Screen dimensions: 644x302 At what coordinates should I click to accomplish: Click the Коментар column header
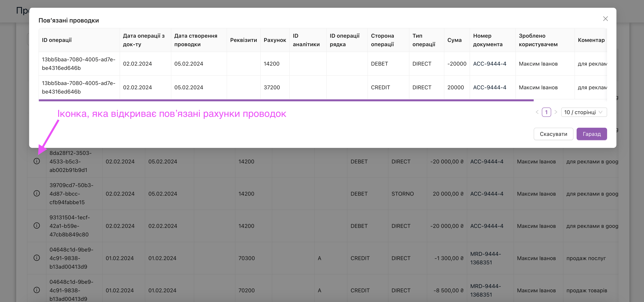591,40
